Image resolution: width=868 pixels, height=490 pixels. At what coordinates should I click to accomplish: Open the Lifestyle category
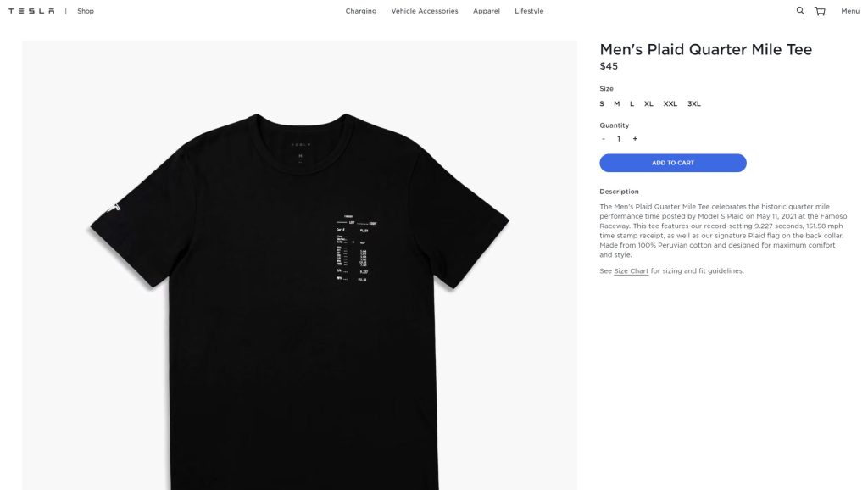528,10
